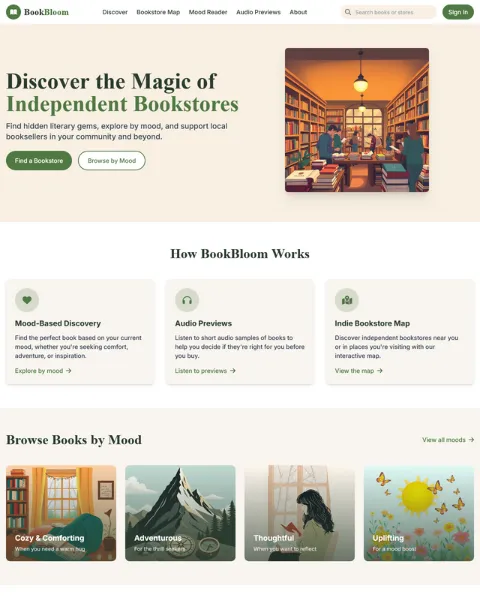Click the headphones icon for Audio Previews
Screen dimensions: 480x600
point(187,300)
